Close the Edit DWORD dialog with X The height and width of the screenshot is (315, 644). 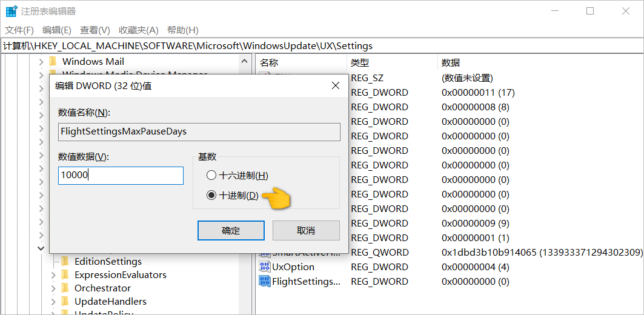coord(336,86)
